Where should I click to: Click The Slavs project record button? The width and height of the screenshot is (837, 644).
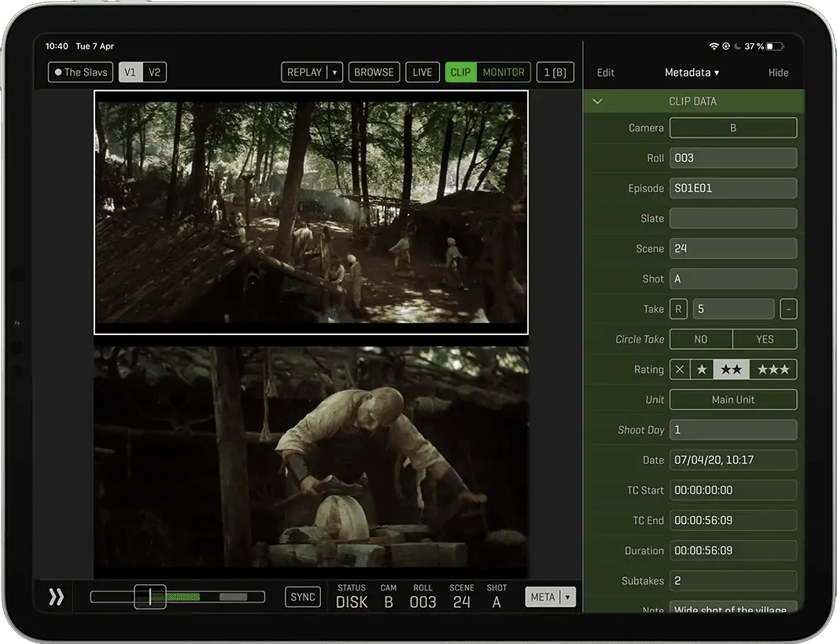80,72
